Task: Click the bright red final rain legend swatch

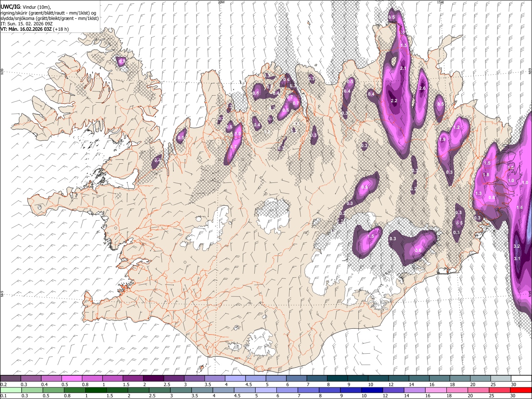Action: 521,390
